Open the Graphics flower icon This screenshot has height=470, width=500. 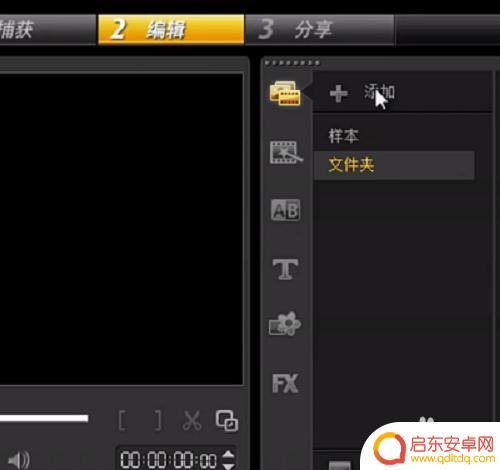click(285, 324)
